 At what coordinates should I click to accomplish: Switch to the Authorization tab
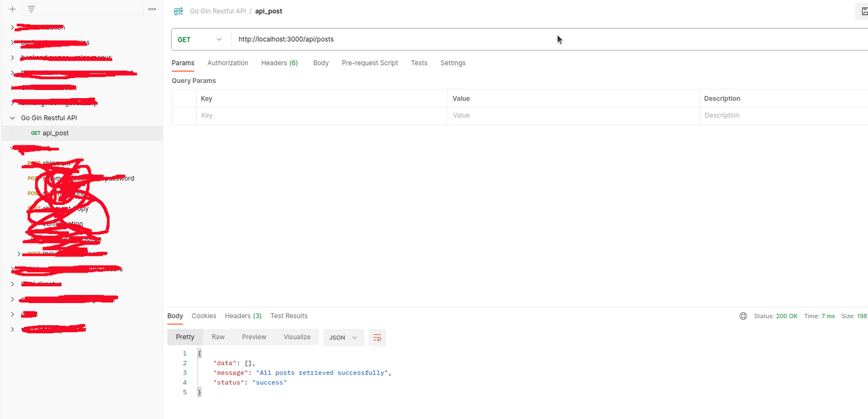tap(227, 63)
